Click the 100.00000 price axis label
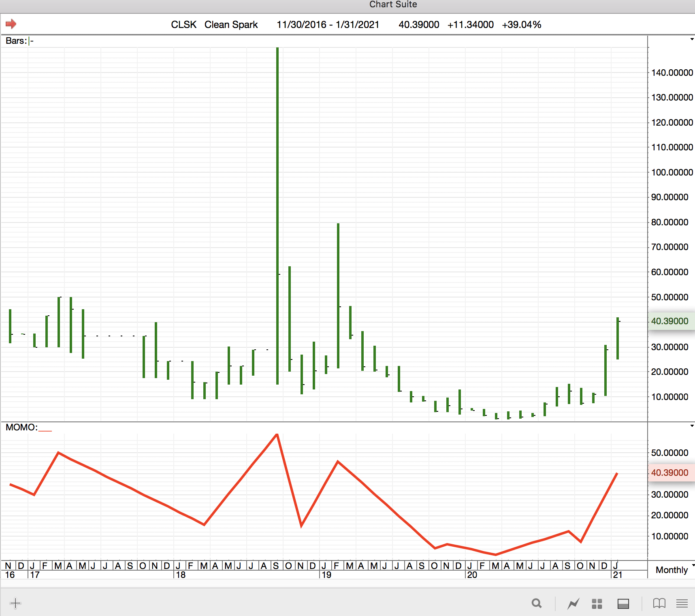Viewport: 695px width, 616px height. coord(672,172)
